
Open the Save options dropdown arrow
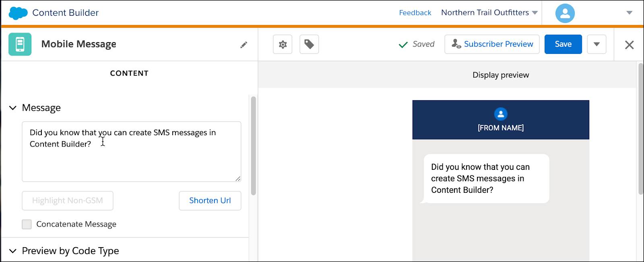coord(597,44)
